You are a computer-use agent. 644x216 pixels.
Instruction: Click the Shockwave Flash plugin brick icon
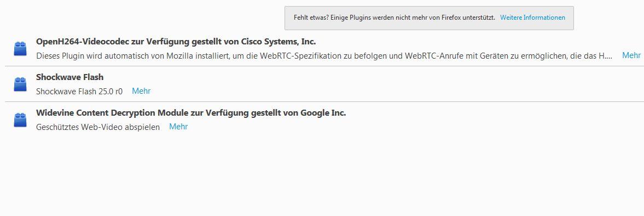(20, 84)
